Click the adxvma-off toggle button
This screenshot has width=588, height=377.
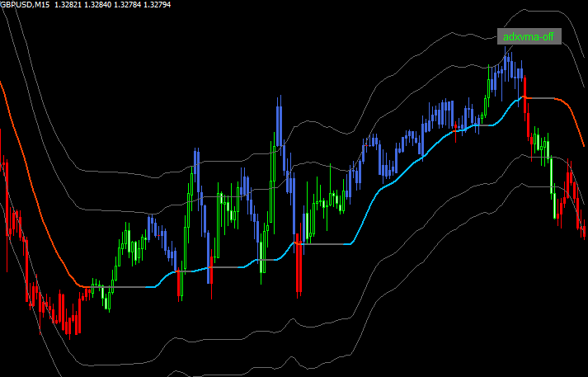click(x=529, y=36)
